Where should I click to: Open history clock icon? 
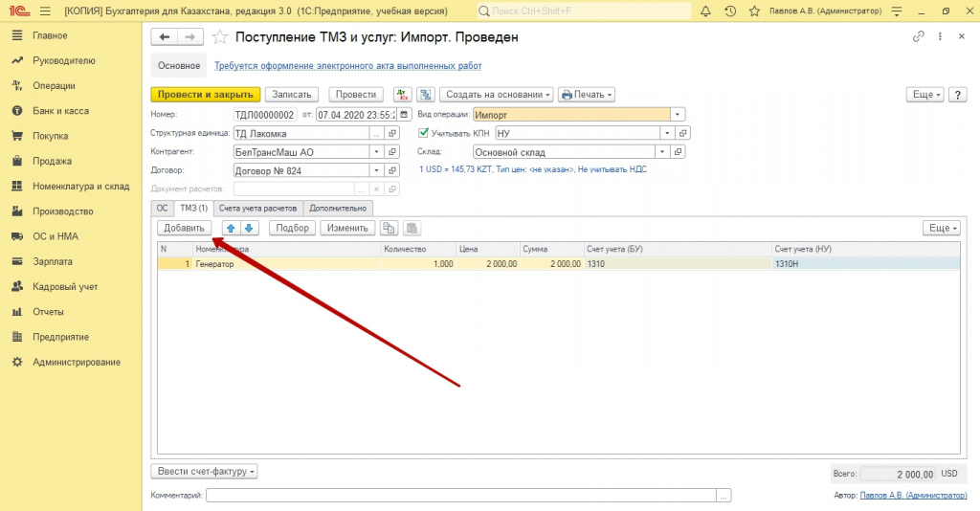point(729,11)
